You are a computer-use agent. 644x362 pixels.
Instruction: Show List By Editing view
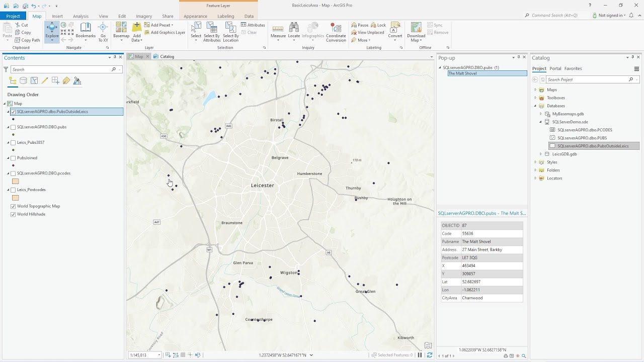pos(45,80)
